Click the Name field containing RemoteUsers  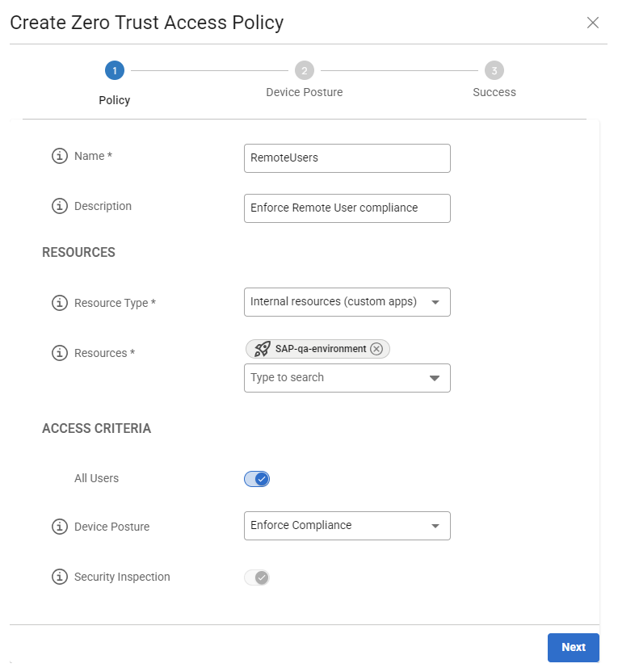point(347,158)
